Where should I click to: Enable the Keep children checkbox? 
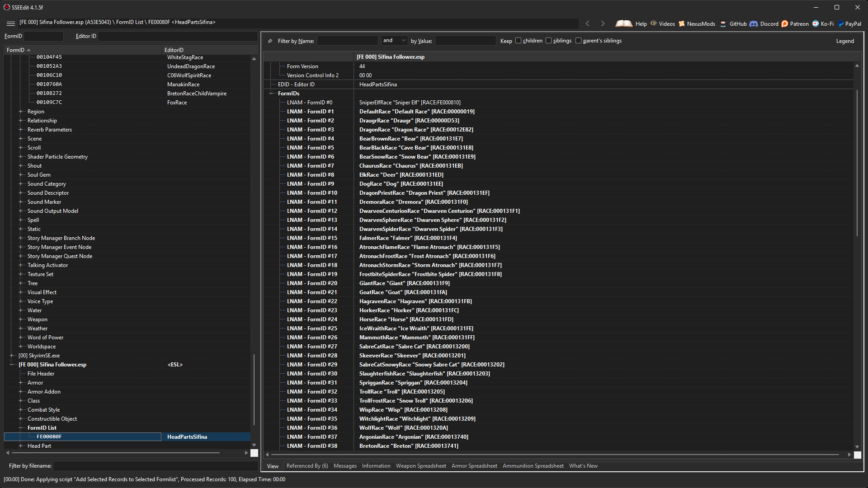pyautogui.click(x=519, y=41)
